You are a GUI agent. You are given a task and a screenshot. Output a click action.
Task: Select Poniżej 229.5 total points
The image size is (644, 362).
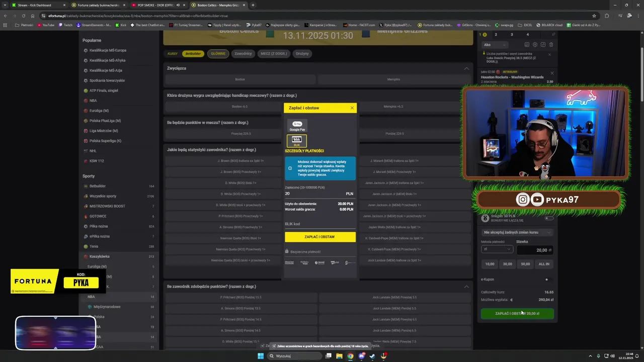click(394, 134)
